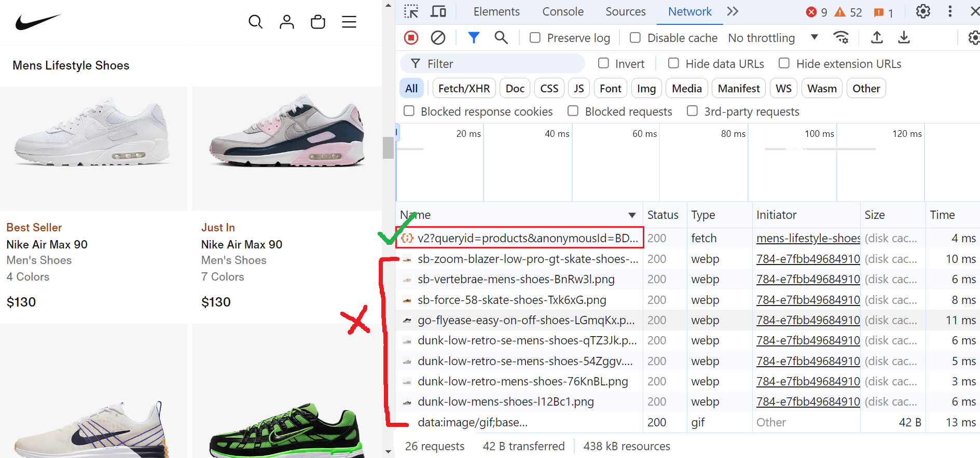The width and height of the screenshot is (980, 458).
Task: Import HAR file upload icon
Action: point(877,37)
